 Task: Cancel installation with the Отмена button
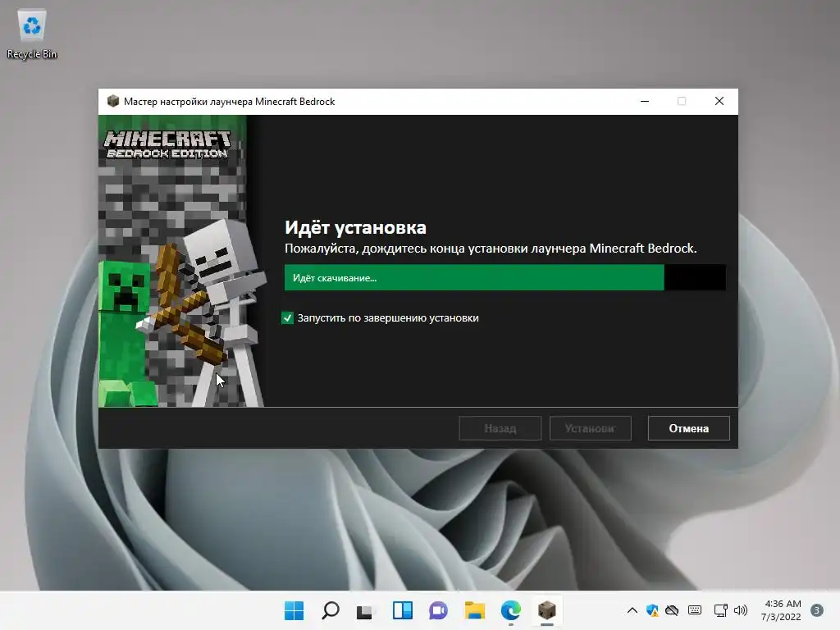click(688, 428)
